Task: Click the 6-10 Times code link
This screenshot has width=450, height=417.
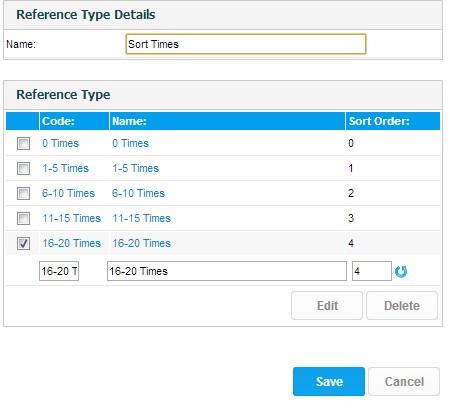Action: [x=68, y=193]
